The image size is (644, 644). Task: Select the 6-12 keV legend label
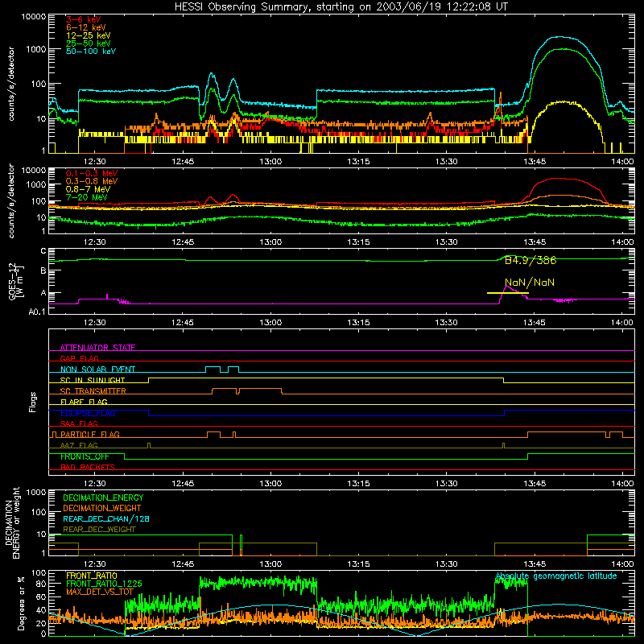[x=86, y=27]
